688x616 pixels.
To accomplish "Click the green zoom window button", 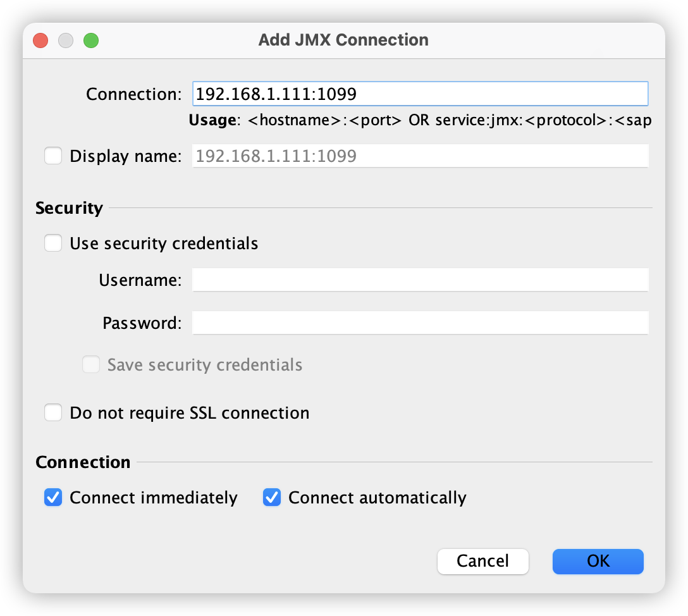I will point(91,40).
